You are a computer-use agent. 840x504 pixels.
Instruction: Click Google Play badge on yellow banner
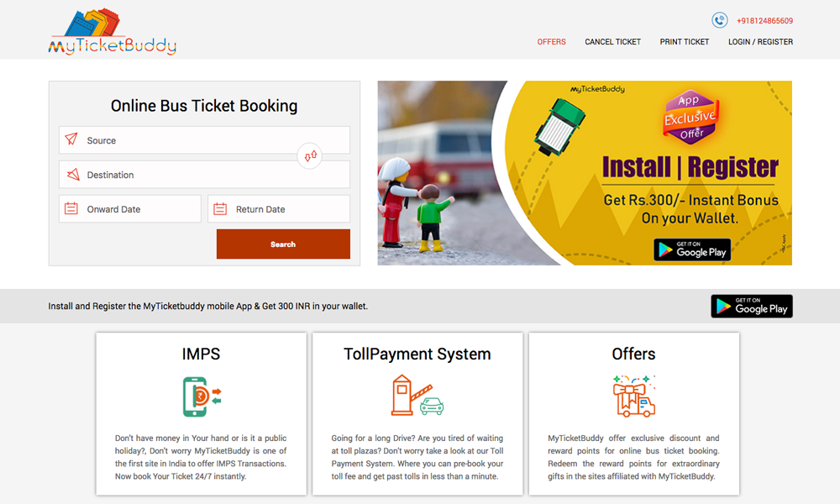[x=692, y=249]
